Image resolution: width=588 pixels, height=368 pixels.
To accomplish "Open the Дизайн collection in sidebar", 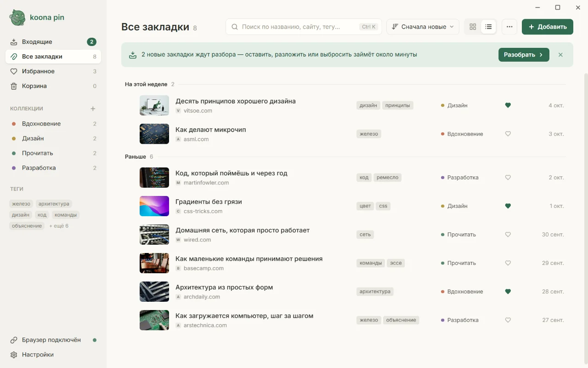I will [53, 138].
